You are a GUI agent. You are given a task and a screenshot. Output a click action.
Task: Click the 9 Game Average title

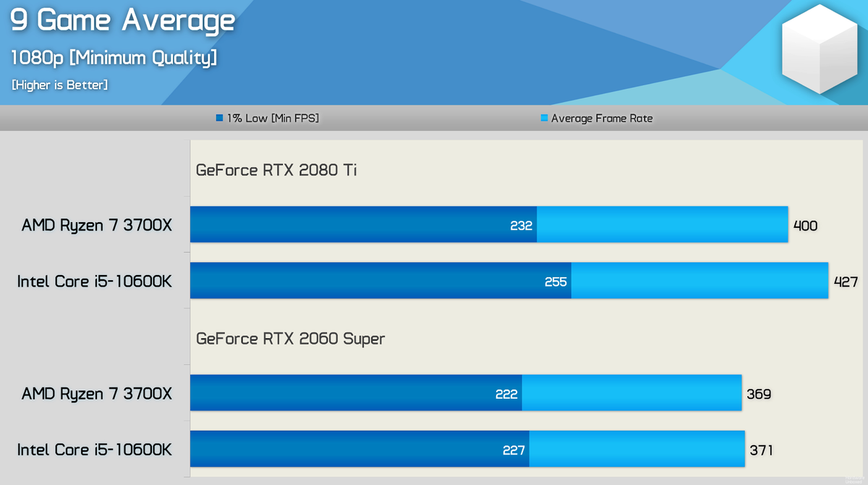tap(123, 20)
